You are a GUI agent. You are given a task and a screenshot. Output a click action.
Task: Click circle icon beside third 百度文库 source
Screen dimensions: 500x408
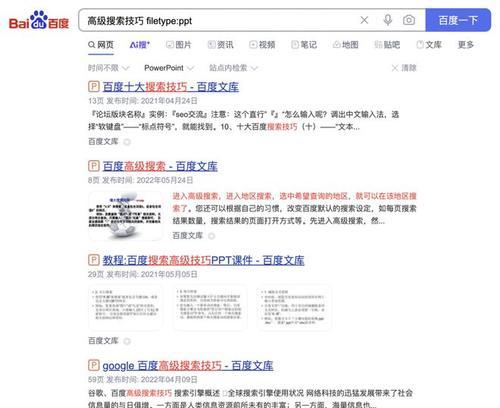pyautogui.click(x=127, y=341)
